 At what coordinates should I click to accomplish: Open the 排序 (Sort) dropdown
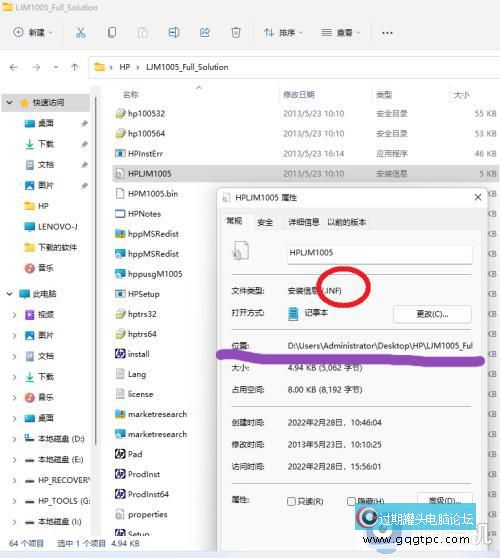point(283,33)
